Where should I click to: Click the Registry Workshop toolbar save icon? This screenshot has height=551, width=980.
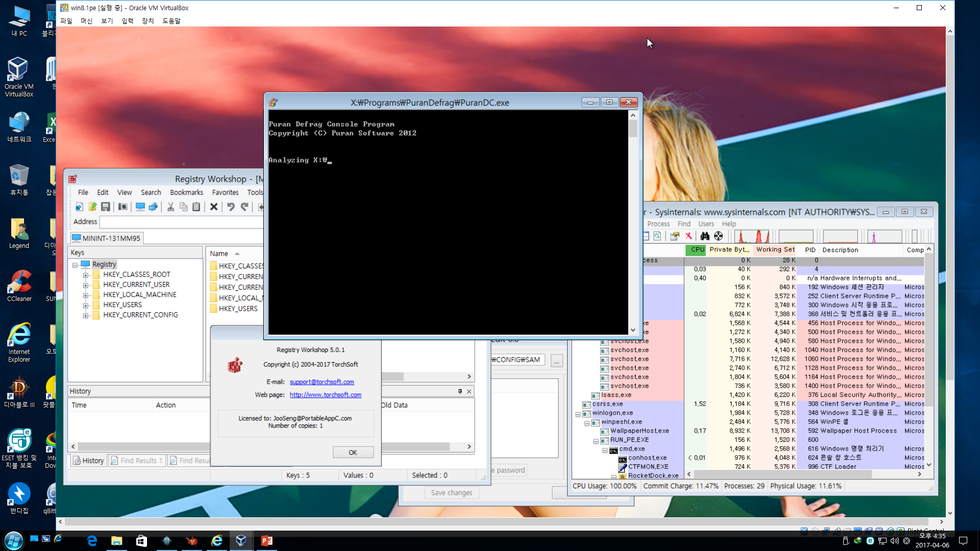[x=106, y=207]
